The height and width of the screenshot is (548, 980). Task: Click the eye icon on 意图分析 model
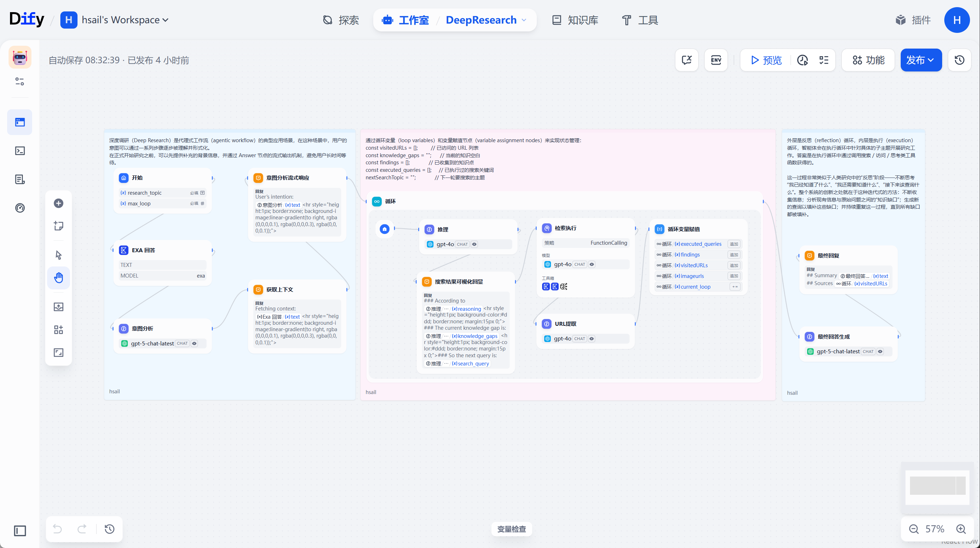click(x=194, y=344)
